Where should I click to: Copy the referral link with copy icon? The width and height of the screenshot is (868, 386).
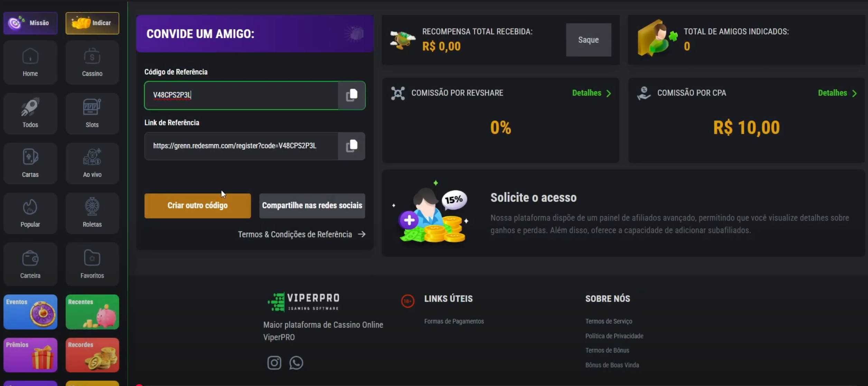point(352,146)
